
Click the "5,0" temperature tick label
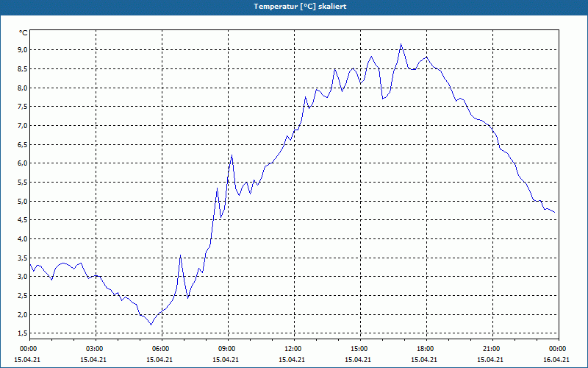(23, 201)
